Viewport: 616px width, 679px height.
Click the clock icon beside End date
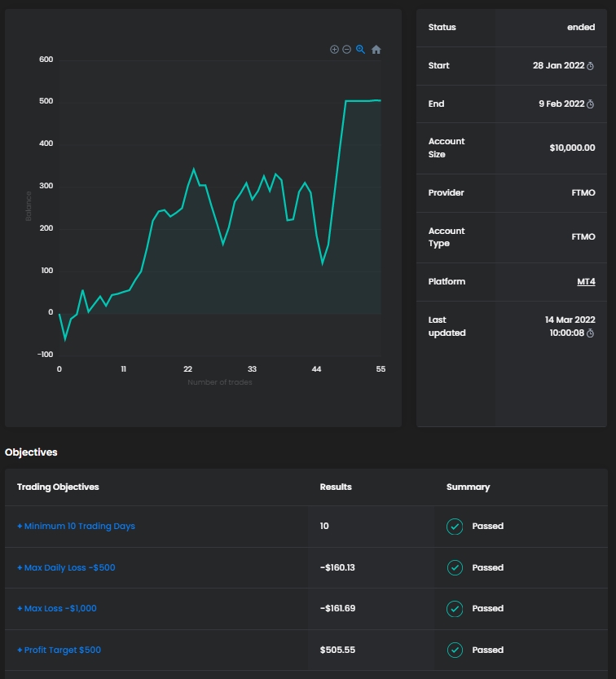pyautogui.click(x=591, y=104)
